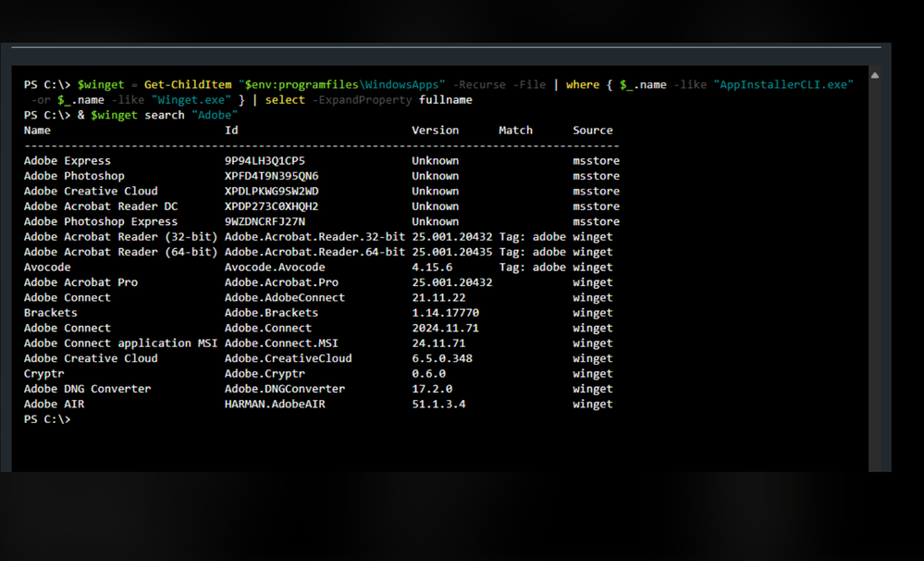Click the "$env:programfiles\WindowsApps" path string
This screenshot has width=924, height=561.
pos(342,85)
